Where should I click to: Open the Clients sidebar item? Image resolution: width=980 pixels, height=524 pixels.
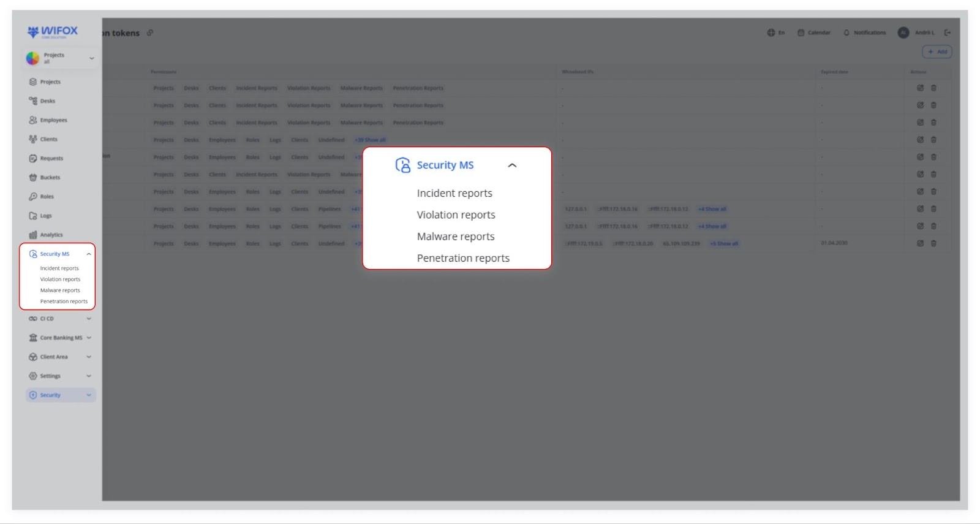43,139
